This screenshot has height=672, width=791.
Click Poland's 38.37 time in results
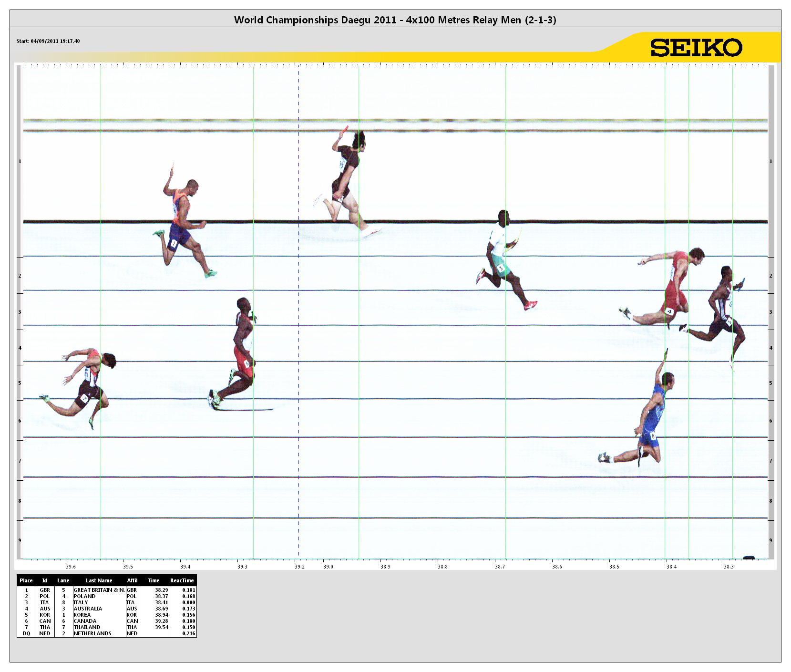point(161,596)
